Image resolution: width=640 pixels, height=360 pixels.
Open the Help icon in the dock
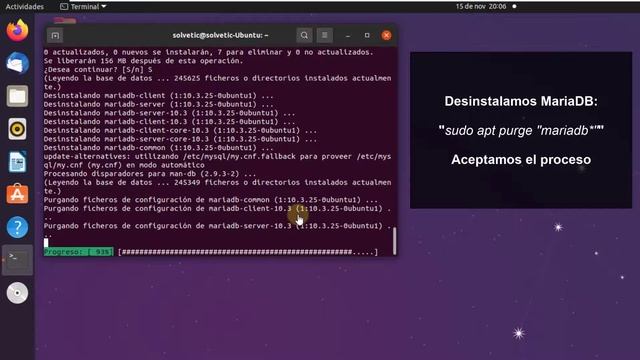tap(17, 227)
